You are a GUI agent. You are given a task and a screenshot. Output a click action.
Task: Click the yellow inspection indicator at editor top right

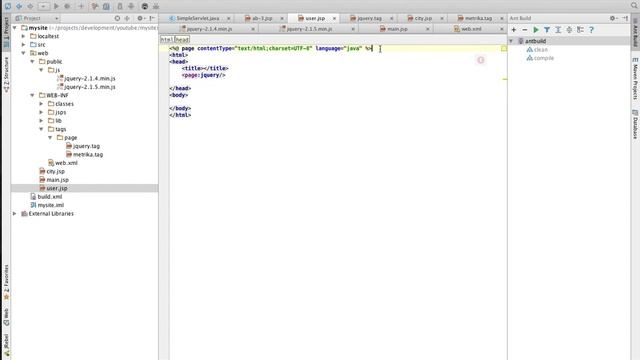pos(504,49)
